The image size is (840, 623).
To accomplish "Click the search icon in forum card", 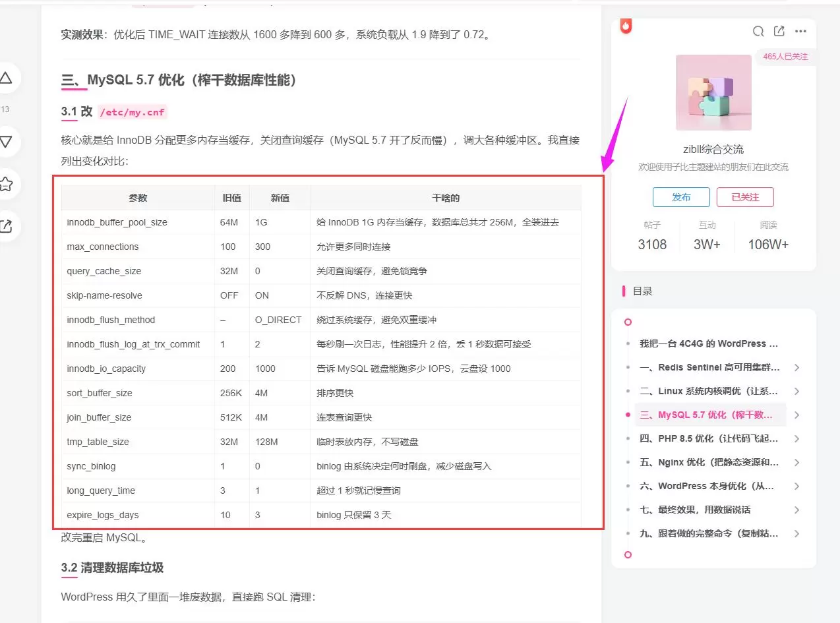I will pos(758,32).
